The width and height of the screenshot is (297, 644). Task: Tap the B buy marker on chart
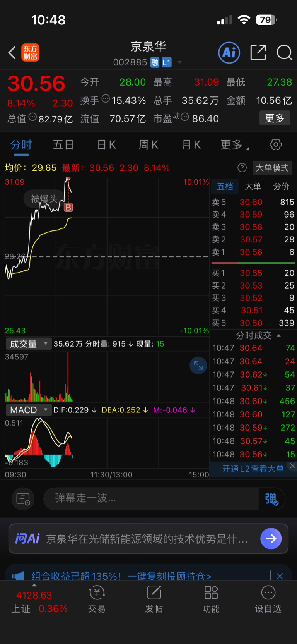pyautogui.click(x=68, y=208)
